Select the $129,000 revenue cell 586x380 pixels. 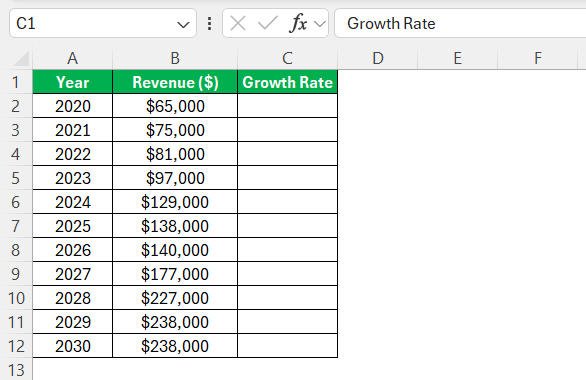click(x=175, y=202)
